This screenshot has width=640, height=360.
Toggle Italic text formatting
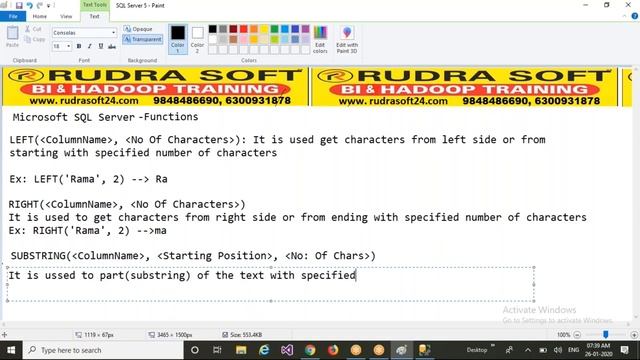[89, 47]
